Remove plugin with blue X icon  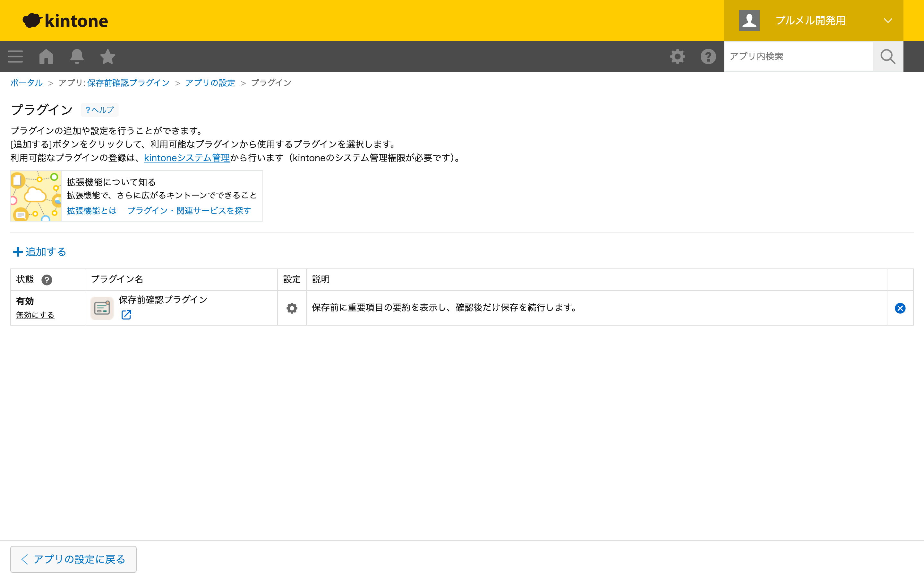coord(900,308)
